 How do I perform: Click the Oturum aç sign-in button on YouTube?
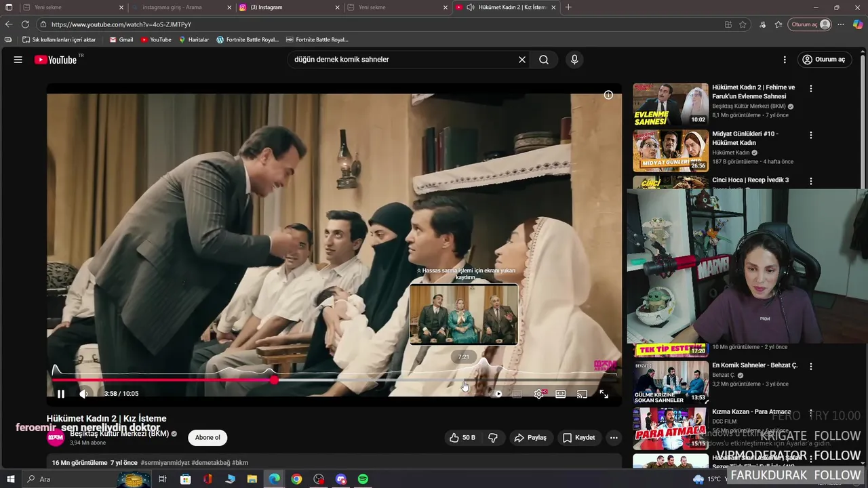825,60
